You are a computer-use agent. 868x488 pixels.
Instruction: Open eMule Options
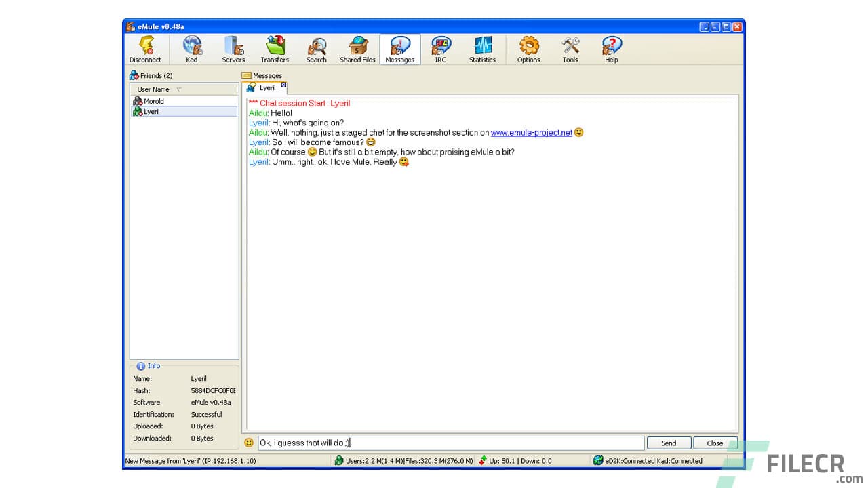point(528,47)
